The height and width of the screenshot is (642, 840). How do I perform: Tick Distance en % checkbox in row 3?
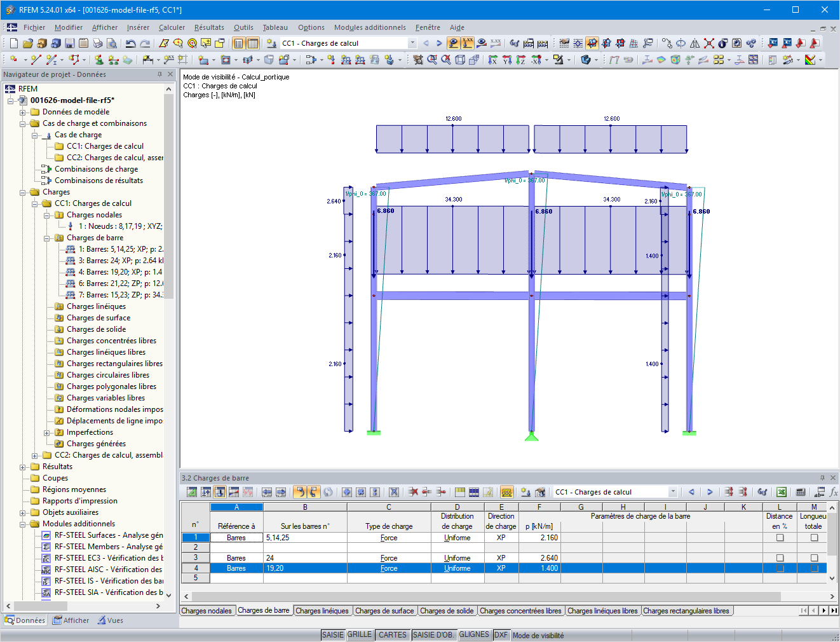pos(780,558)
